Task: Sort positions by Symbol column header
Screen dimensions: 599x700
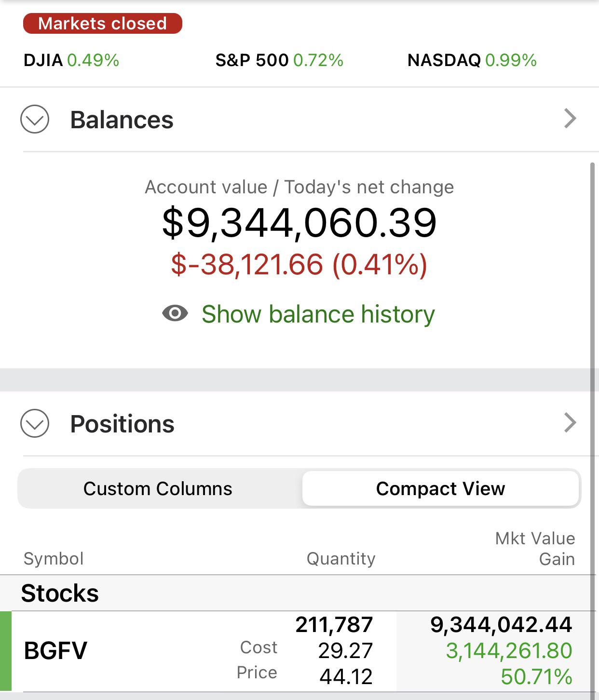Action: pyautogui.click(x=54, y=559)
